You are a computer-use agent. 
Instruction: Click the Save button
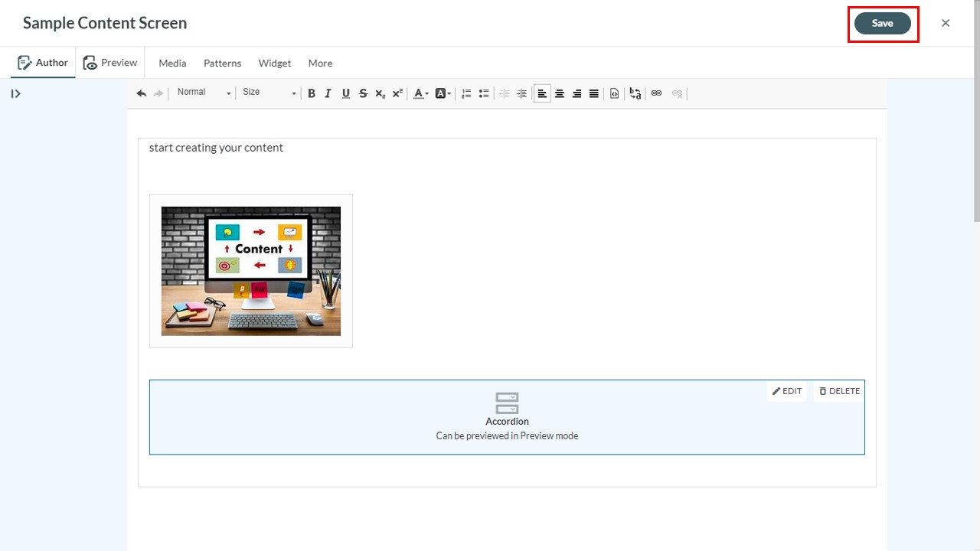(883, 23)
